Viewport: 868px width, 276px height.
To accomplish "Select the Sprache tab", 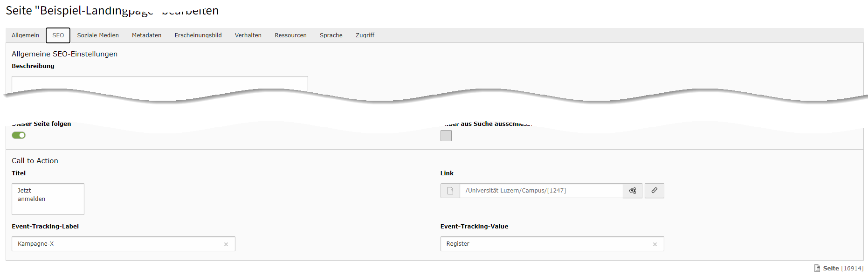I will pyautogui.click(x=331, y=35).
